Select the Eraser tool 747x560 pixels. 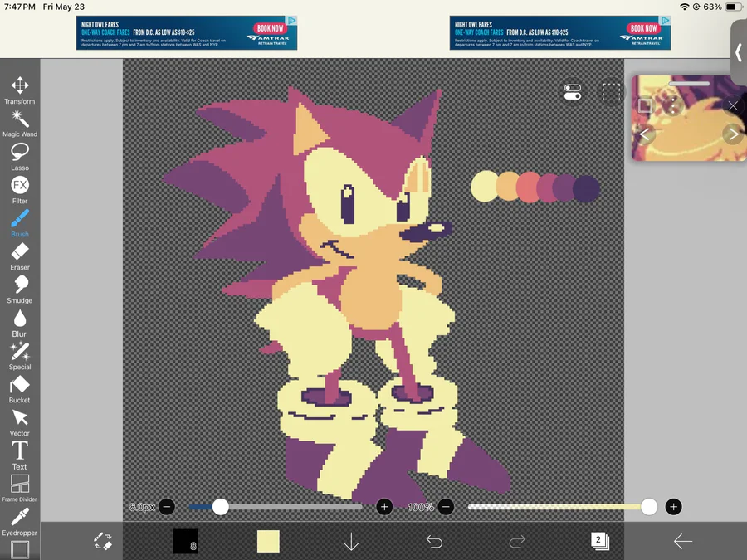point(20,256)
